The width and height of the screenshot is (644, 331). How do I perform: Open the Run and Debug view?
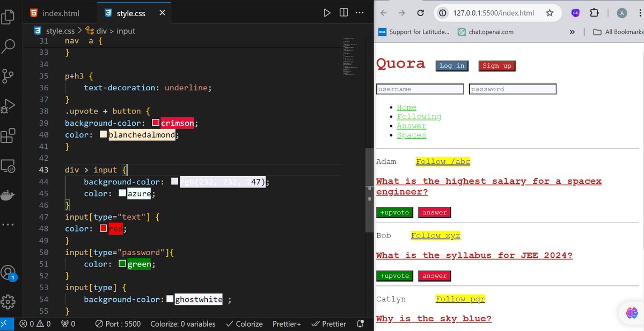pos(8,106)
